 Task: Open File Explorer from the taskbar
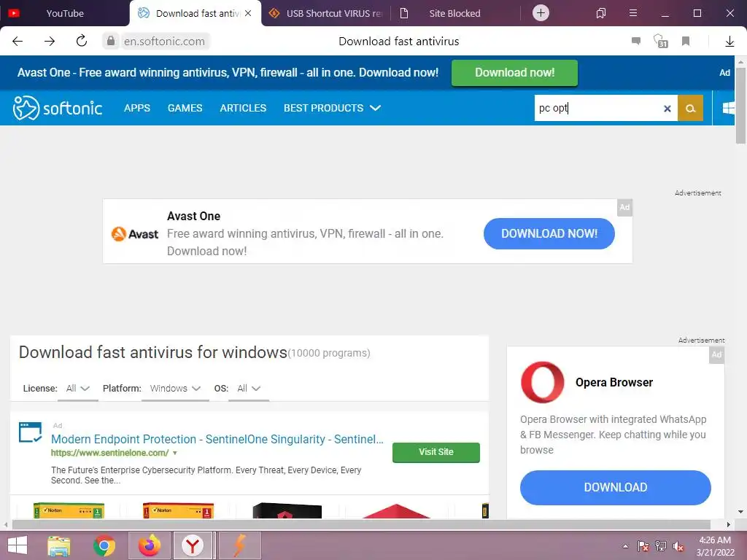[59, 545]
